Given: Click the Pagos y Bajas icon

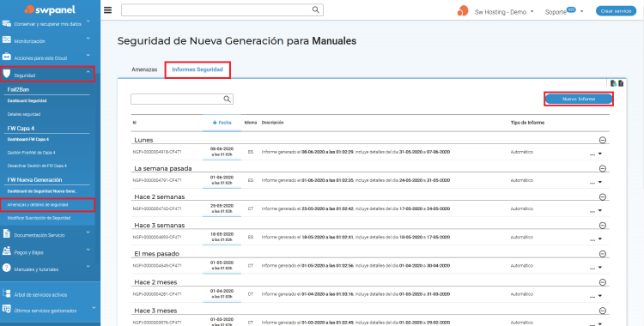Looking at the screenshot, I should click(x=7, y=251).
